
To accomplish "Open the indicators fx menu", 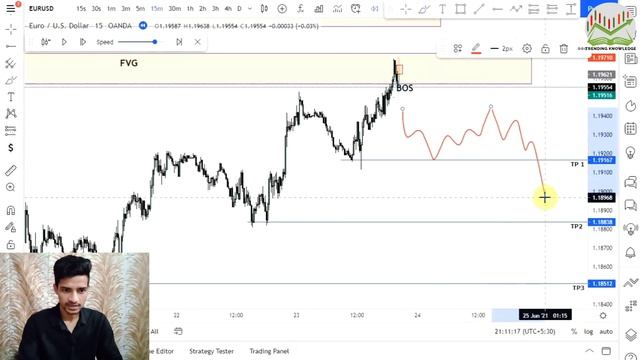I will (x=300, y=9).
